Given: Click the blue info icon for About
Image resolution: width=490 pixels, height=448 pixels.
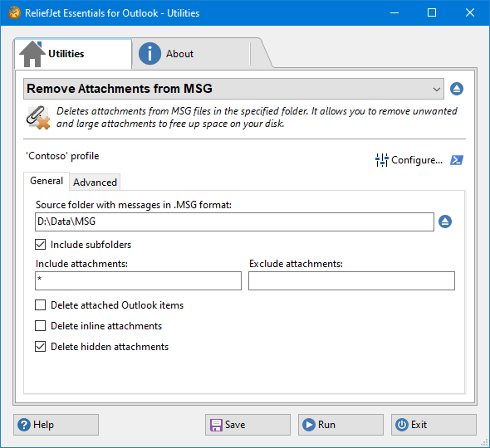Looking at the screenshot, I should tap(149, 54).
